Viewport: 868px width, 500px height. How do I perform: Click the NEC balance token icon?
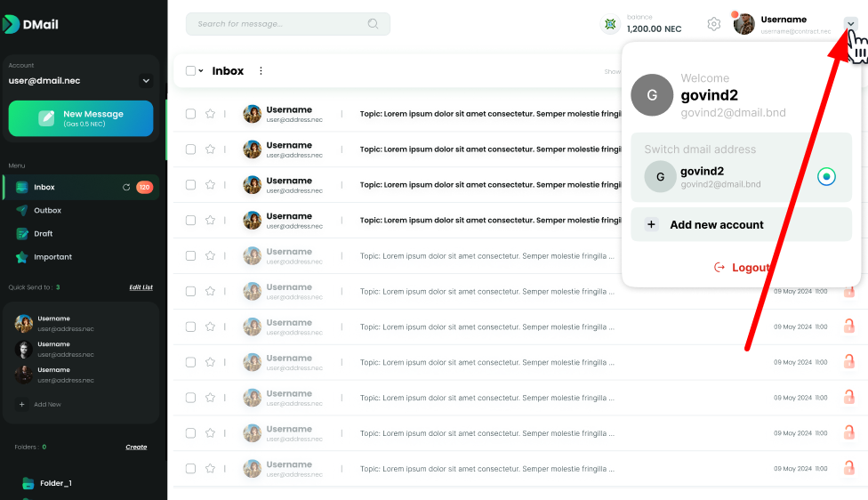[610, 24]
